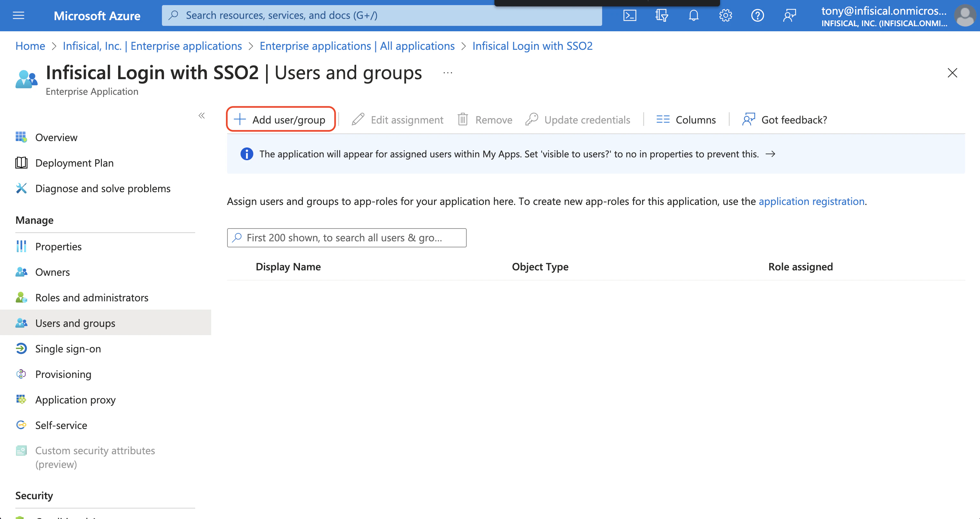Open the Deployment Plan menu item
The image size is (980, 519).
(x=105, y=163)
